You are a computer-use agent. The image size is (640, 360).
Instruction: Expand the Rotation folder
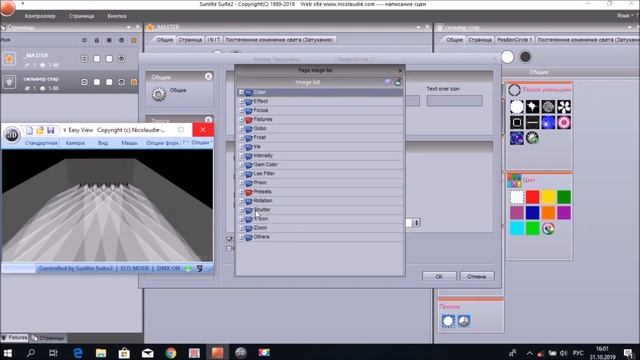pos(241,200)
